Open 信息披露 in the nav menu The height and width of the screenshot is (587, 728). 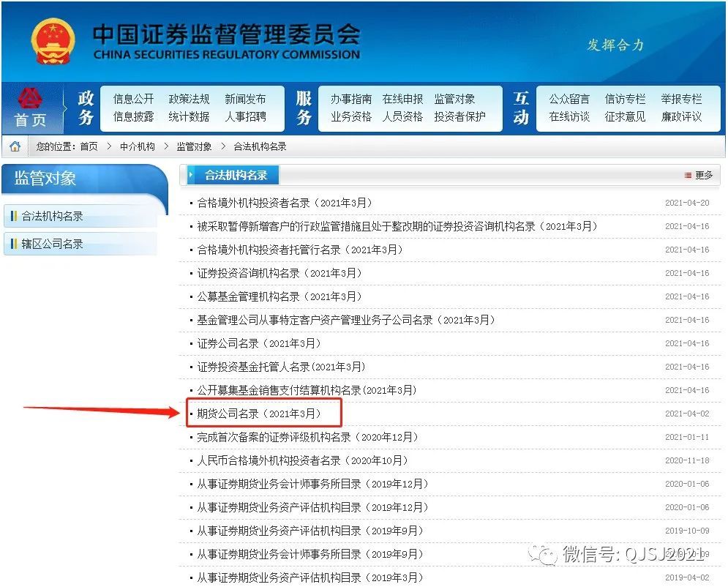tap(133, 116)
